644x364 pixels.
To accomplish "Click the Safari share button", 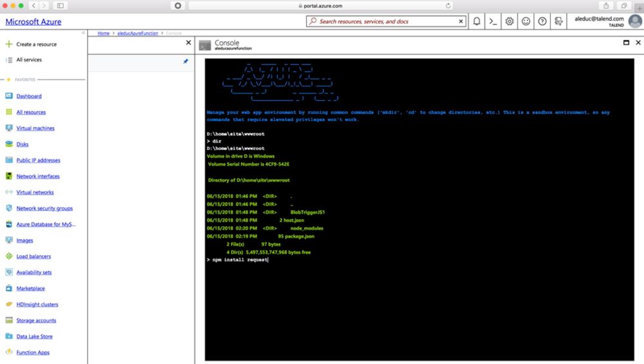I will 606,6.
